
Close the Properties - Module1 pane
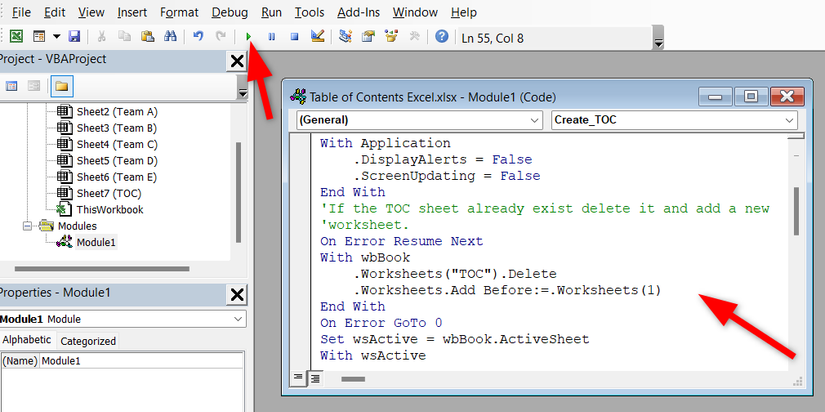[x=237, y=295]
